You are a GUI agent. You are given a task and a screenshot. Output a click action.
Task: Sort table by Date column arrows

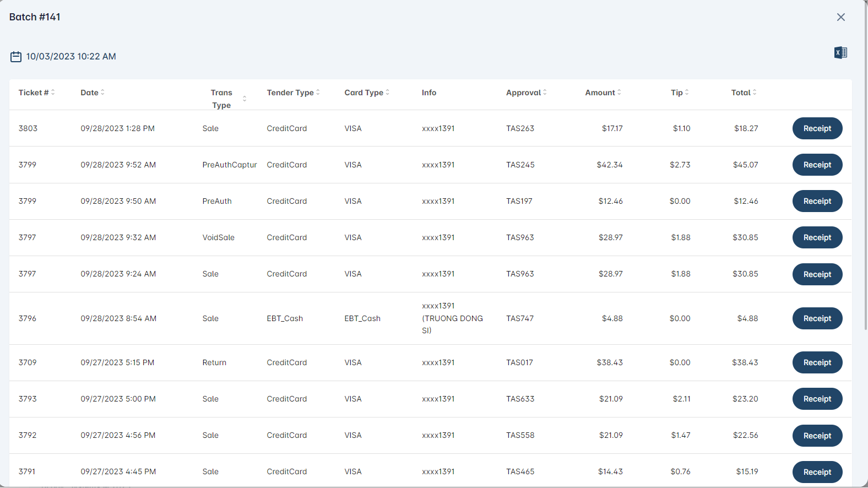102,93
